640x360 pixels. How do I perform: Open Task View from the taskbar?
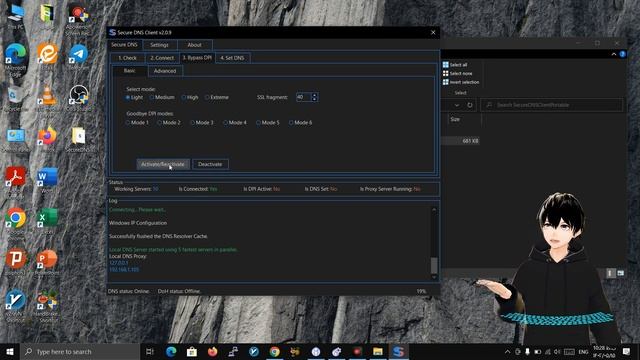coord(150,351)
